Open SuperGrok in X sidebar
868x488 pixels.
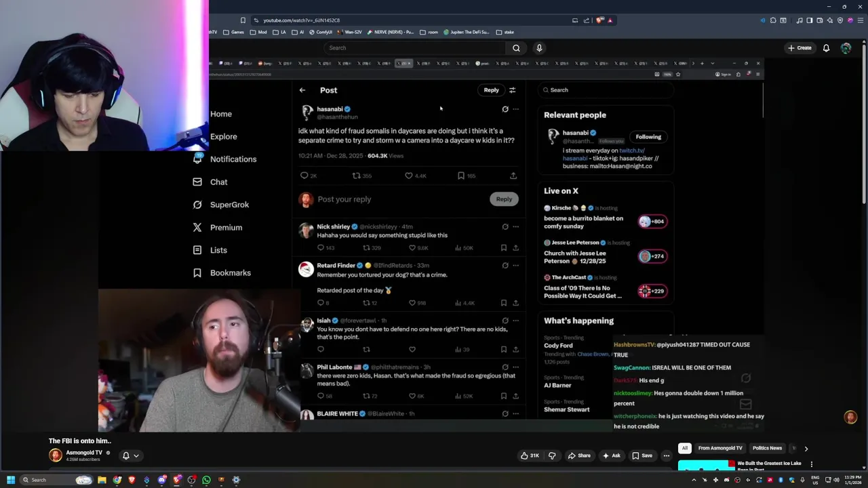coord(222,205)
